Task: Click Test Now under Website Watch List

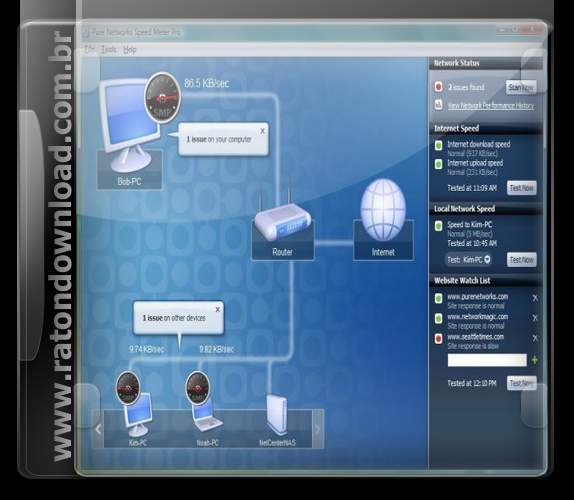Action: (522, 383)
